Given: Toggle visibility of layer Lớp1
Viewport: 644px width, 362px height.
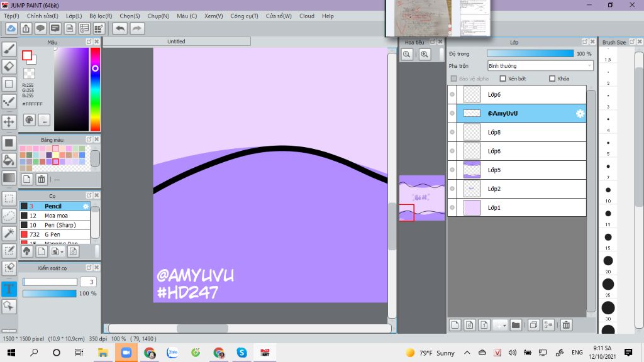Looking at the screenshot, I should tap(452, 207).
